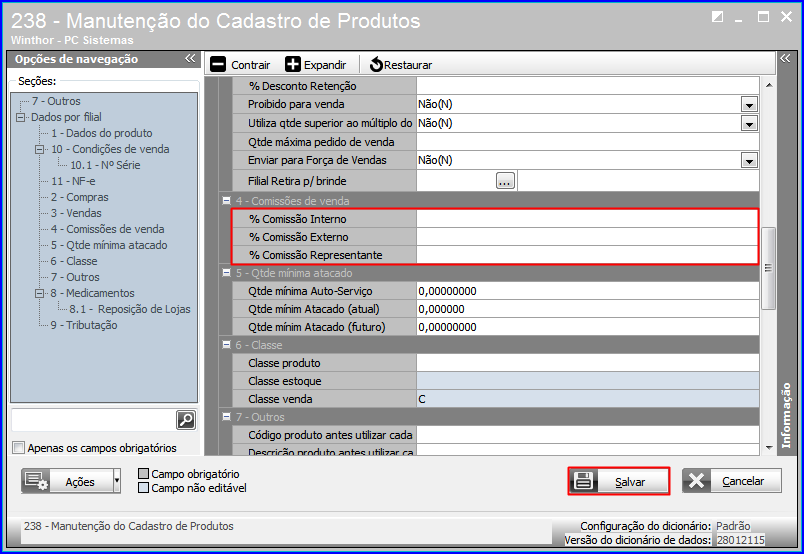Select top '7 - Outros' item above Dados por filial

56,101
